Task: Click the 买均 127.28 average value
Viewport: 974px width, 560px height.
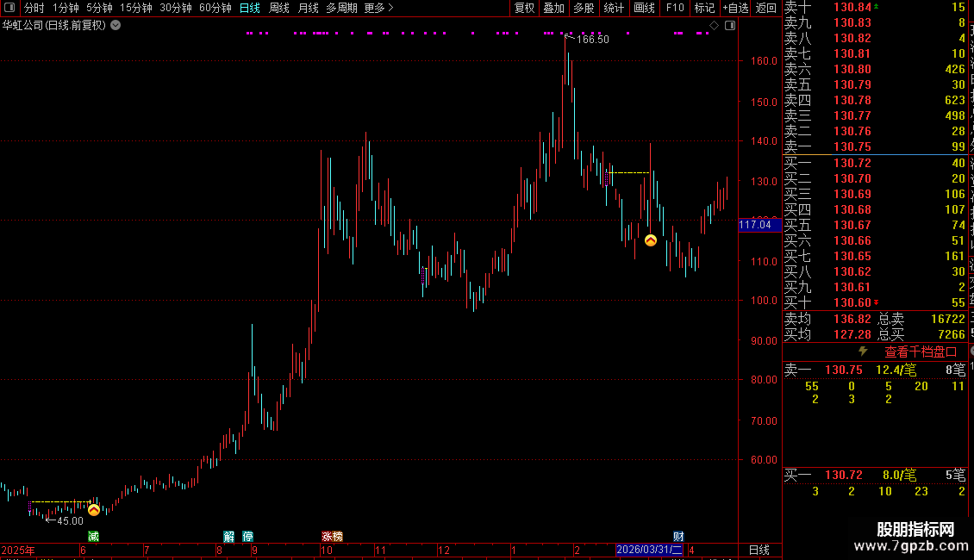Action: click(852, 334)
